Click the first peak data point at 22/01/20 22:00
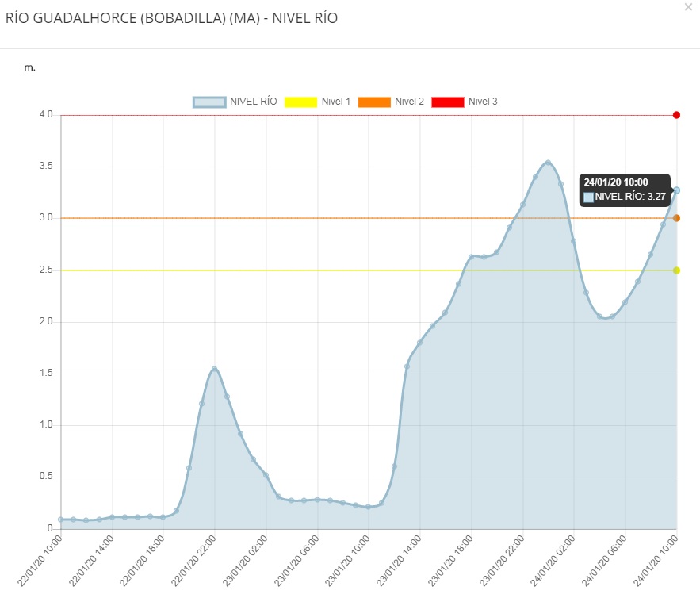Image resolution: width=700 pixels, height=602 pixels. [x=214, y=369]
